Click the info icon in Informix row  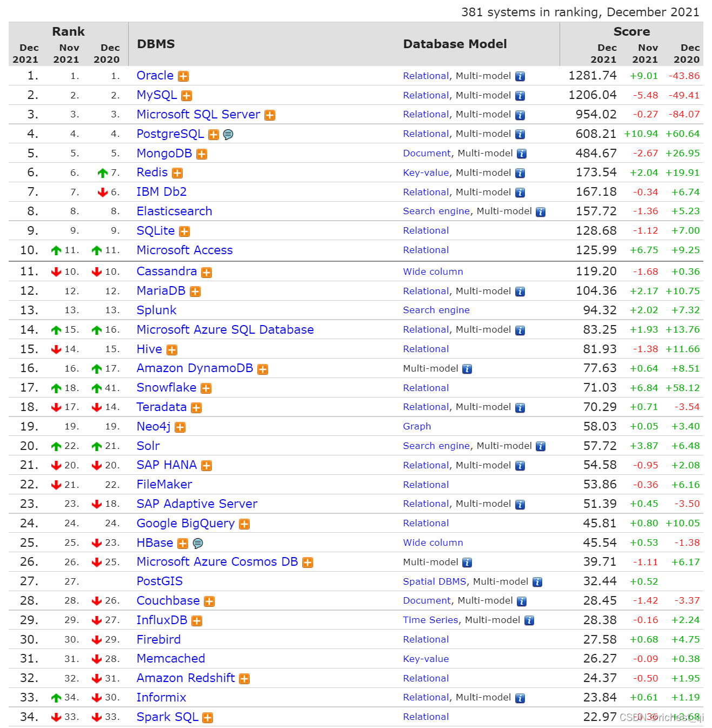tap(520, 698)
